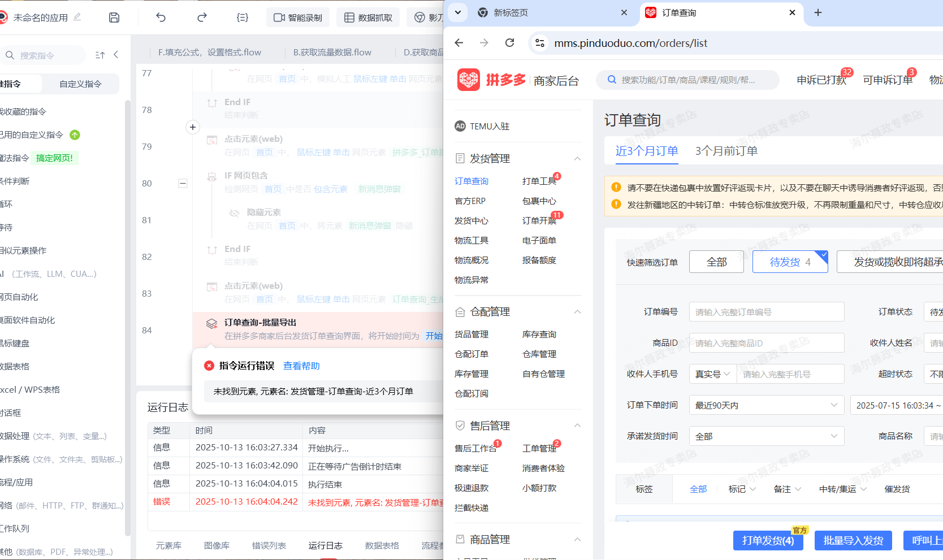Open 售后工作台 menu item
The image size is (943, 560).
475,448
